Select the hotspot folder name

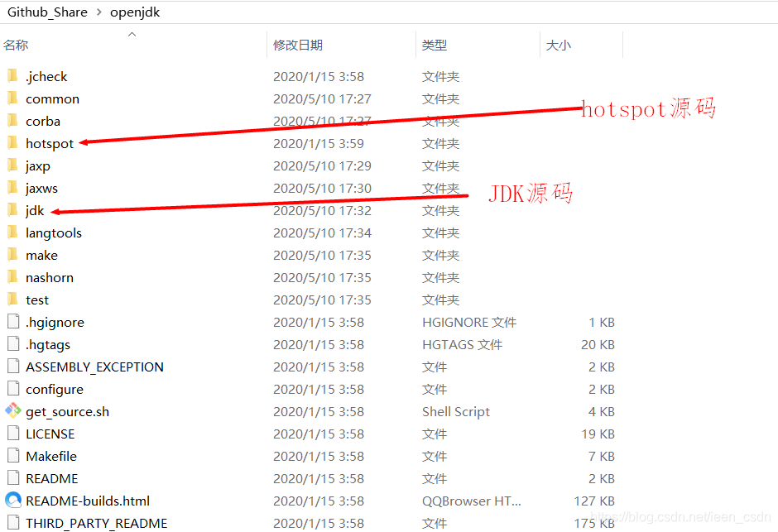tap(50, 144)
